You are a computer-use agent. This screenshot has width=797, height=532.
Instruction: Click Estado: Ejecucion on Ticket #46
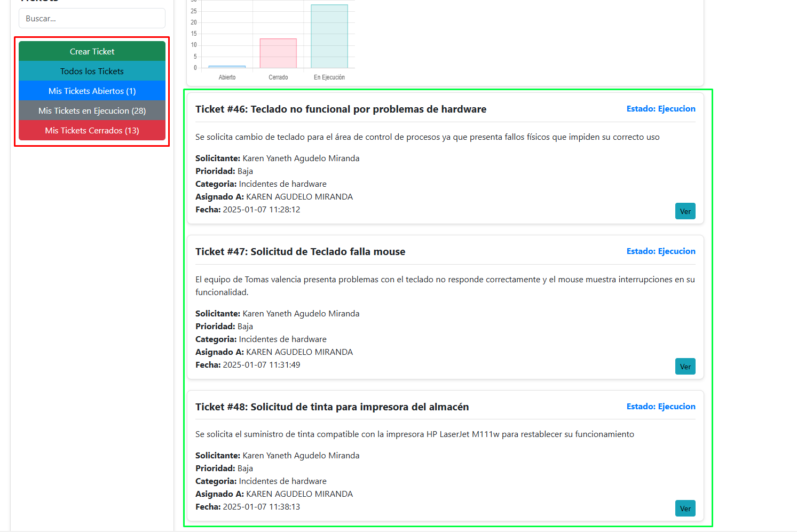pos(661,108)
